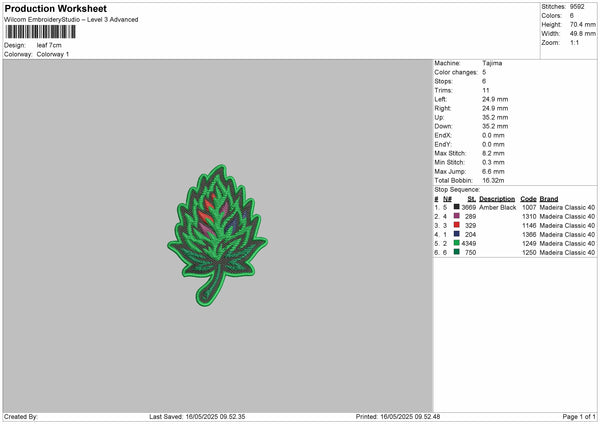Click the Stop Sequence label
This screenshot has height=424, width=600.
click(457, 189)
